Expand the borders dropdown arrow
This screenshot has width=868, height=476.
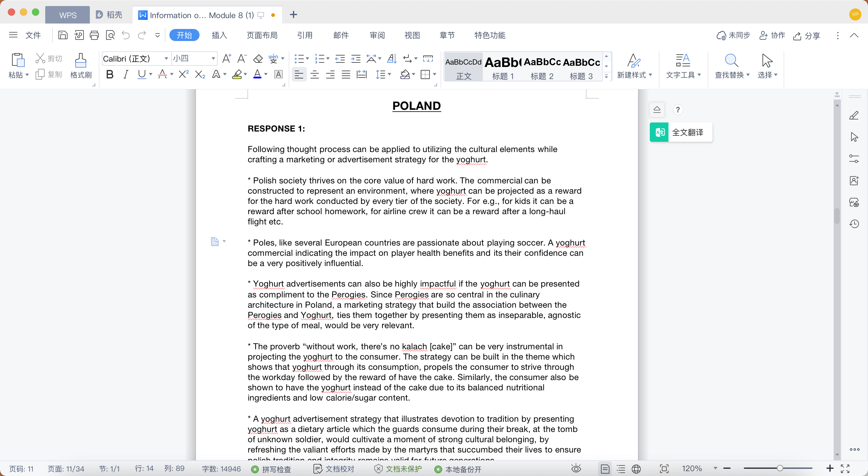(x=435, y=74)
